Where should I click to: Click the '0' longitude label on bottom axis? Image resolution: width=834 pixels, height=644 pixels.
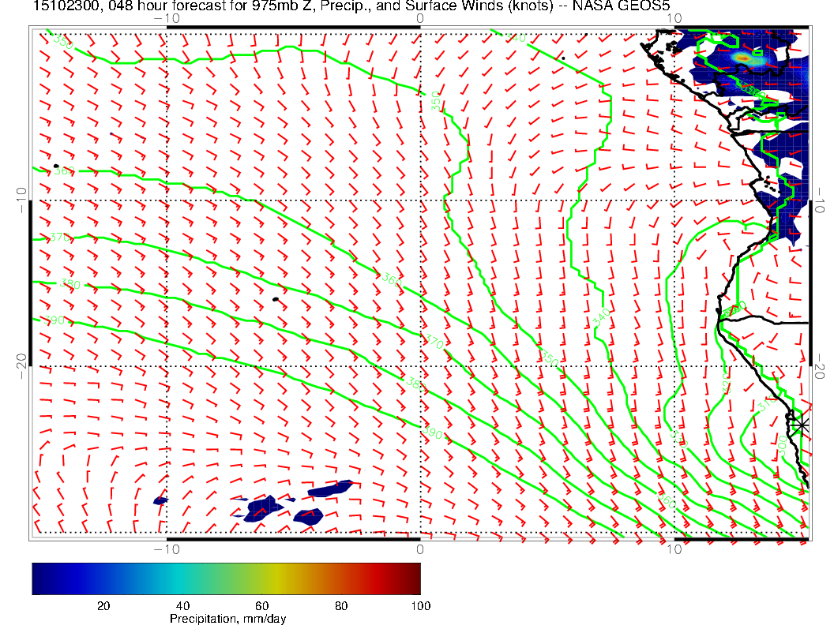coord(419,549)
